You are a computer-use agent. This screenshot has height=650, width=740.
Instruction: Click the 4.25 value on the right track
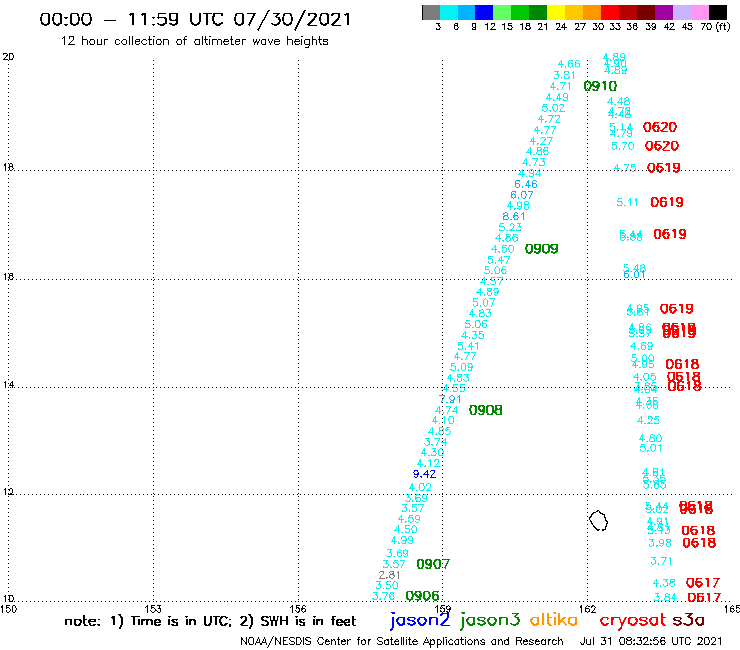[x=648, y=420]
